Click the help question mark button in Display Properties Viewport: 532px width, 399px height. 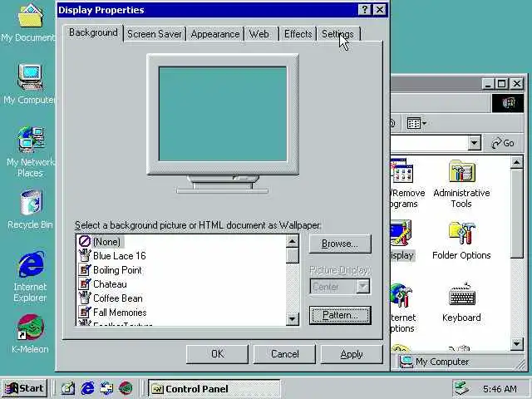pyautogui.click(x=364, y=10)
